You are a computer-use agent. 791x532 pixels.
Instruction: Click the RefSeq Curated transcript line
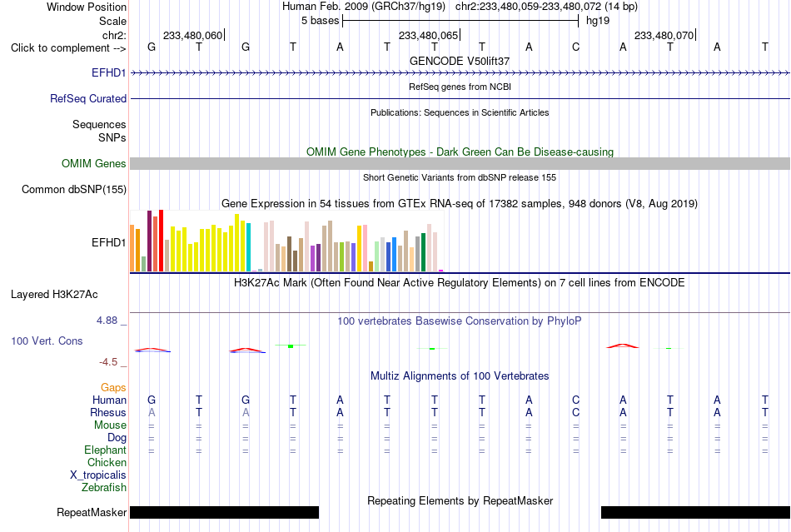click(x=460, y=98)
